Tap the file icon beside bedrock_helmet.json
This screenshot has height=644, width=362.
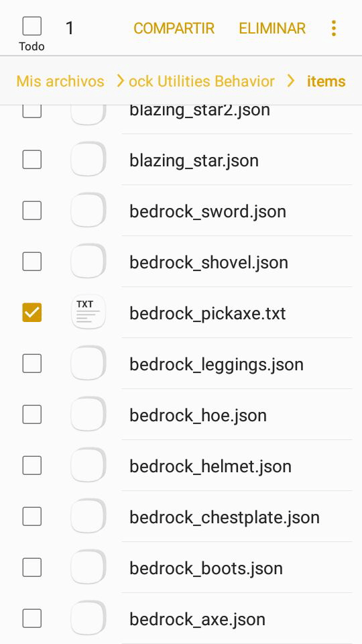click(x=88, y=466)
